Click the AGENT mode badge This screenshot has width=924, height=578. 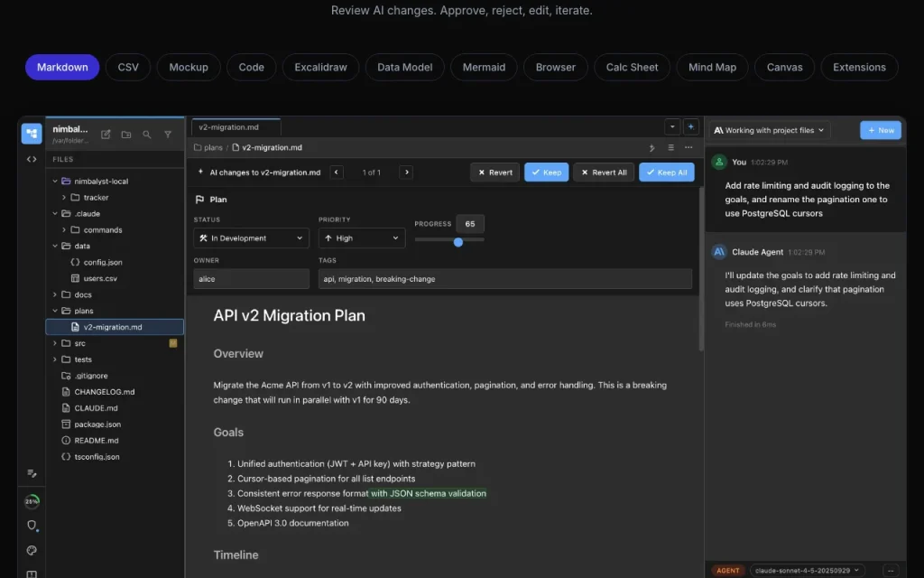(728, 571)
